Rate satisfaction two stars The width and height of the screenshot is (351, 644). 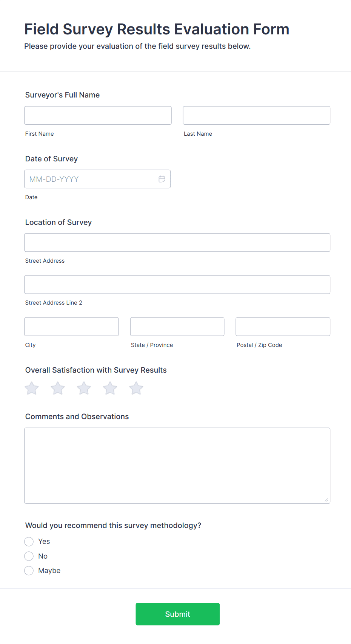point(58,388)
